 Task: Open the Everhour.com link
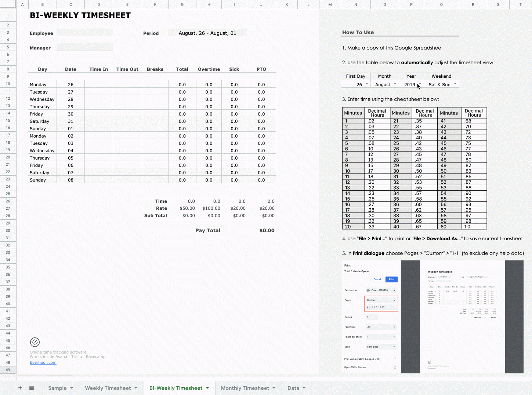coord(43,362)
